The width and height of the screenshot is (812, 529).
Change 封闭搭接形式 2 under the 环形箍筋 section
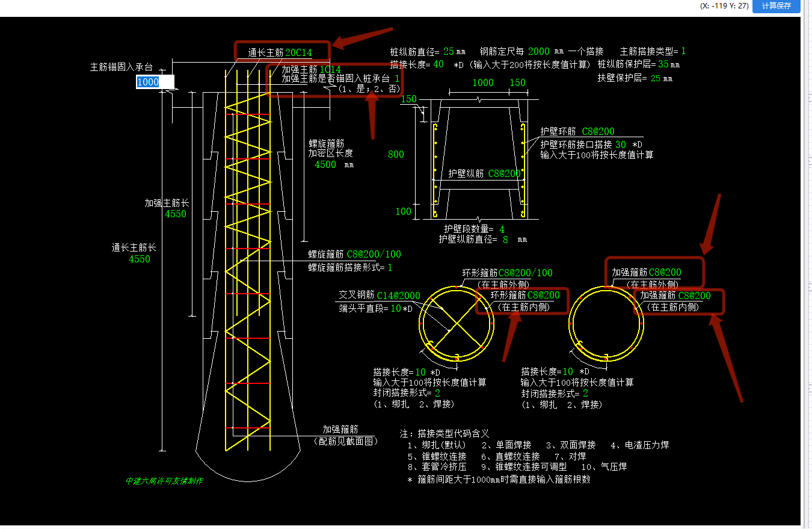tap(437, 393)
